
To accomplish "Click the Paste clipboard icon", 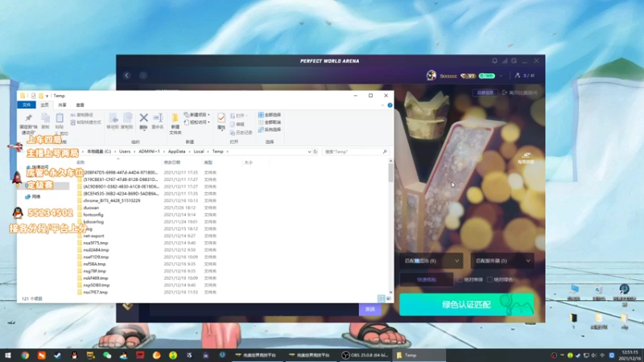I will coord(60,121).
